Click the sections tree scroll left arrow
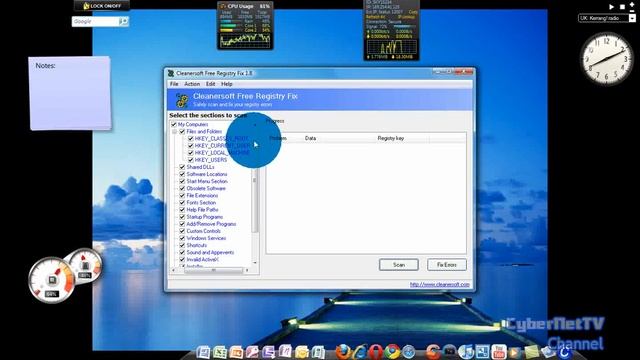The height and width of the screenshot is (360, 640). [x=173, y=270]
